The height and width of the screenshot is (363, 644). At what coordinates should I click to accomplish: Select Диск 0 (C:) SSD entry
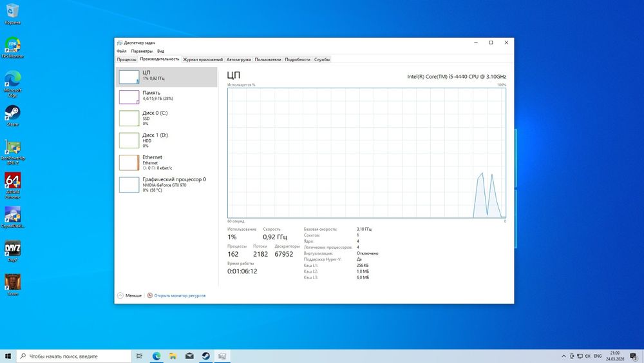click(166, 118)
